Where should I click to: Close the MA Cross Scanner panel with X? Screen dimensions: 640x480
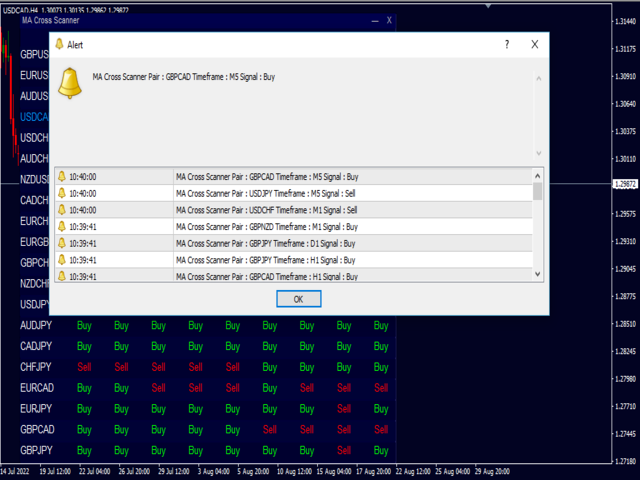389,20
